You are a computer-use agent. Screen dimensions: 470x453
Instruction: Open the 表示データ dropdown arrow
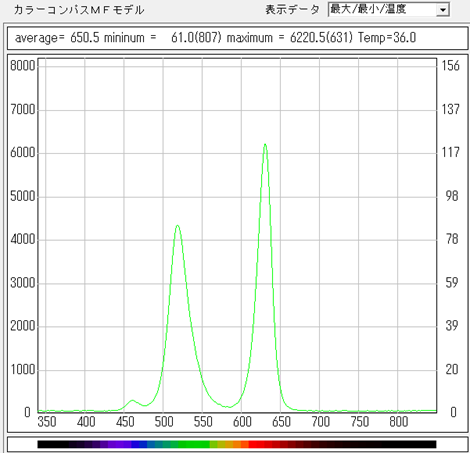(x=442, y=10)
